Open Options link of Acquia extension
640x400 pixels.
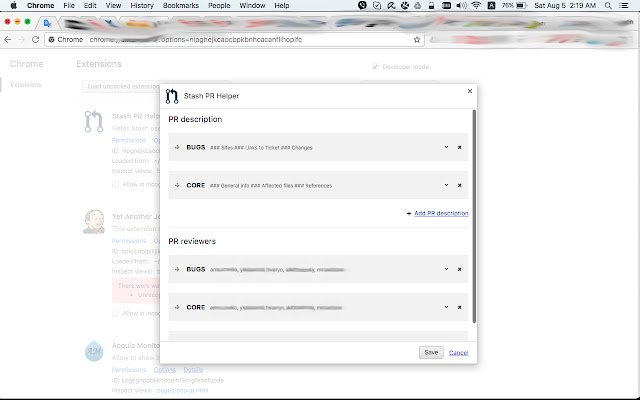point(164,369)
